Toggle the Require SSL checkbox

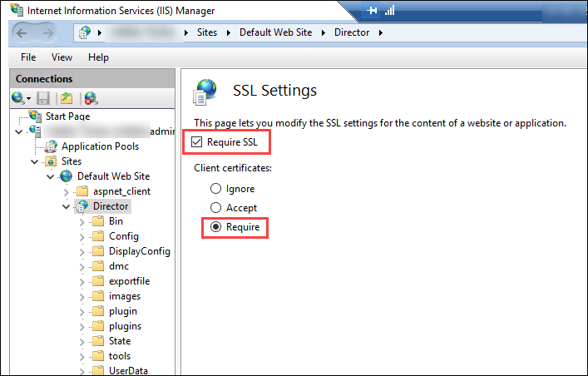tap(197, 142)
